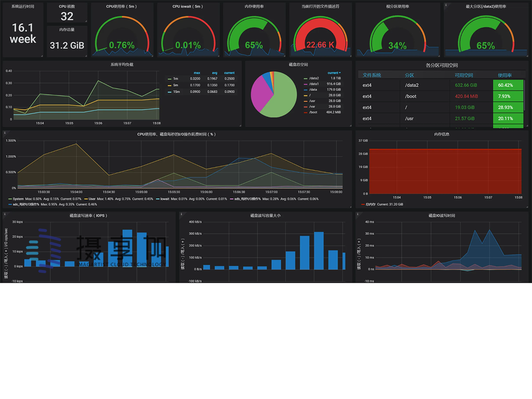Toggle the User series in CPU legend

tap(92, 199)
